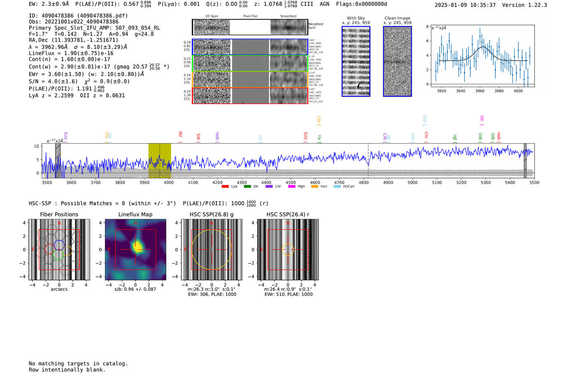This screenshot has height=392, width=576.
Task: Click the red-bordered fiber spectrum row
Action: pyautogui.click(x=250, y=96)
